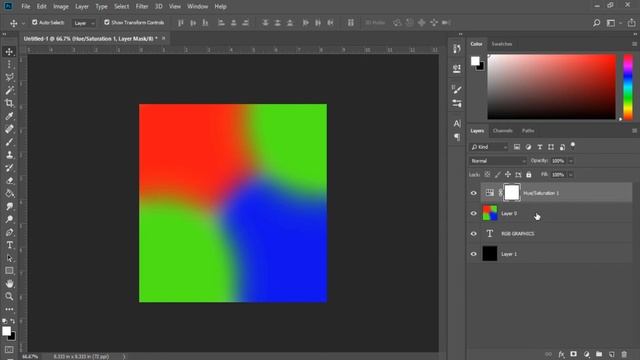Select the Rectangle shape tool
The width and height of the screenshot is (640, 360).
tap(9, 271)
